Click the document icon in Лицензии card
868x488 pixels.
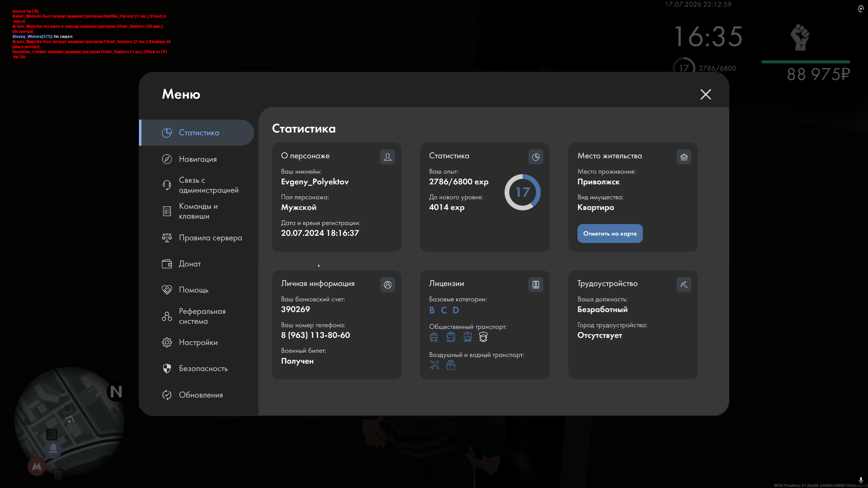coord(536,285)
